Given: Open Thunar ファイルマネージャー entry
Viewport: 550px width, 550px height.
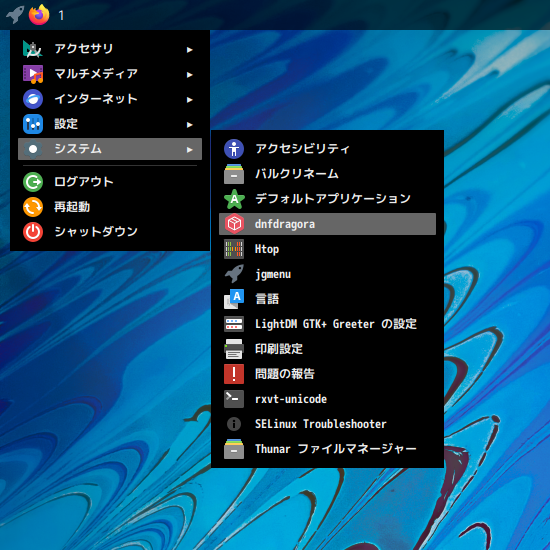Looking at the screenshot, I should 327,449.
